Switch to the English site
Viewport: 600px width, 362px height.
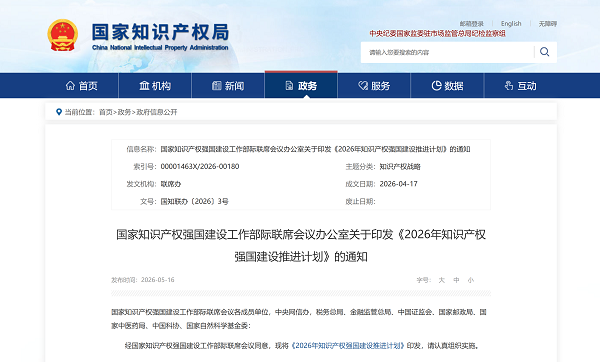pos(511,24)
